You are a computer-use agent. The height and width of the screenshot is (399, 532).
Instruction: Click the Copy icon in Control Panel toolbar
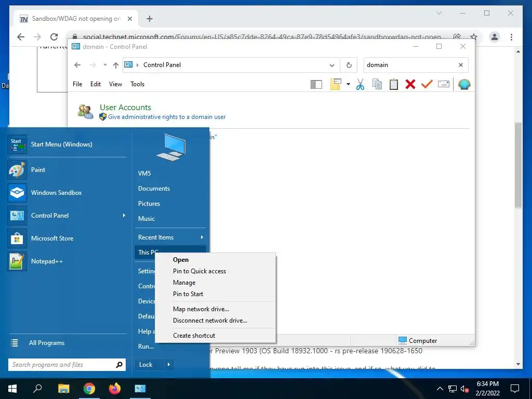click(377, 84)
